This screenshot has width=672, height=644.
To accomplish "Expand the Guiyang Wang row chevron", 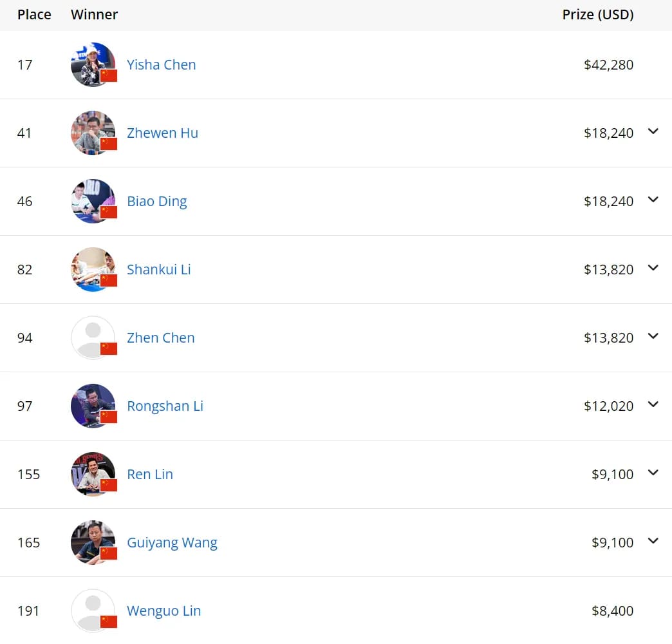I will [653, 541].
